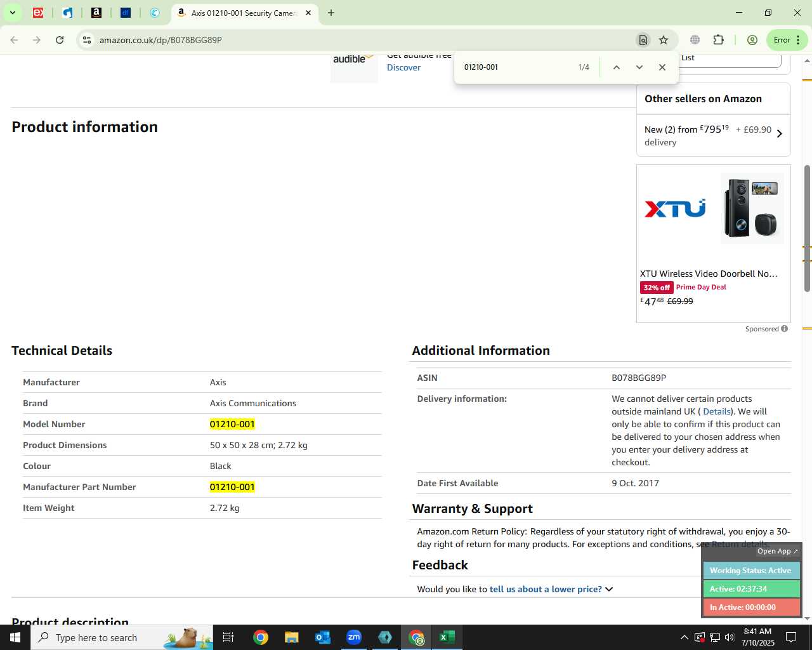This screenshot has width=812, height=650.
Task: View site information icon in address bar
Action: coord(87,40)
